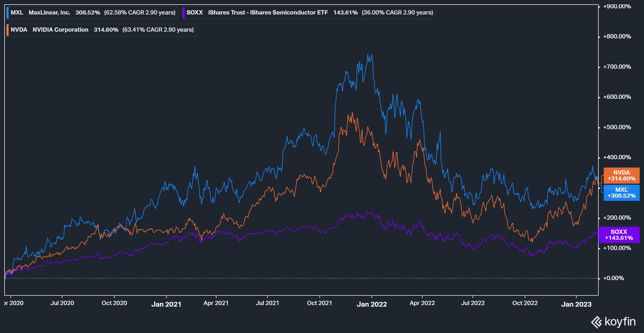
Task: Click the Apr 2022 axis marker
Action: (x=422, y=303)
